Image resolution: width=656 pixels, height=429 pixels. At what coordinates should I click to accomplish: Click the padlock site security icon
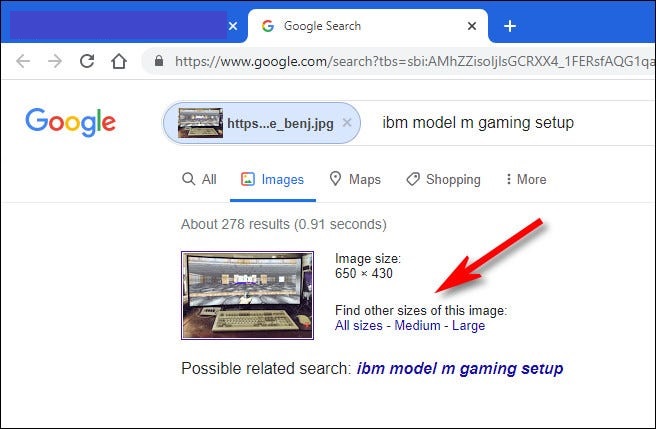tap(159, 61)
